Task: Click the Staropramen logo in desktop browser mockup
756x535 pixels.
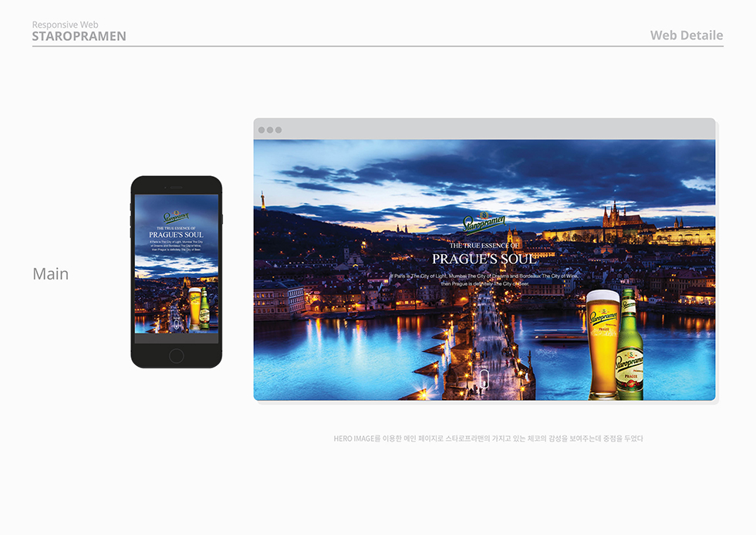Action: 484,223
